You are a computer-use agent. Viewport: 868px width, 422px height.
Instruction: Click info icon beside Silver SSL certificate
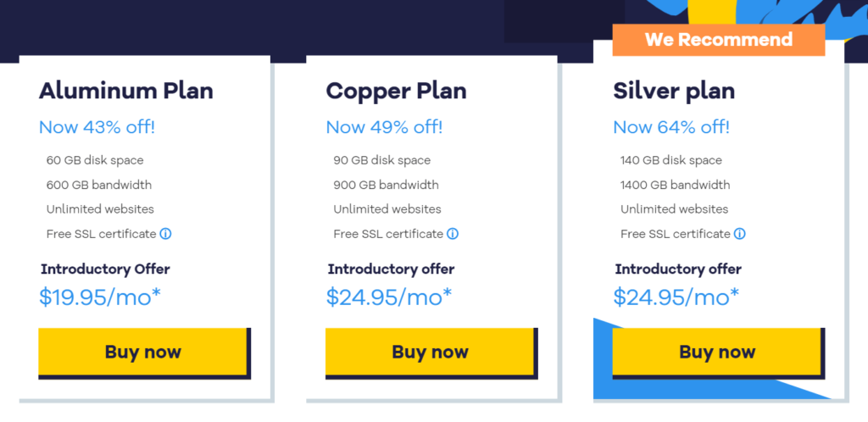click(x=739, y=234)
